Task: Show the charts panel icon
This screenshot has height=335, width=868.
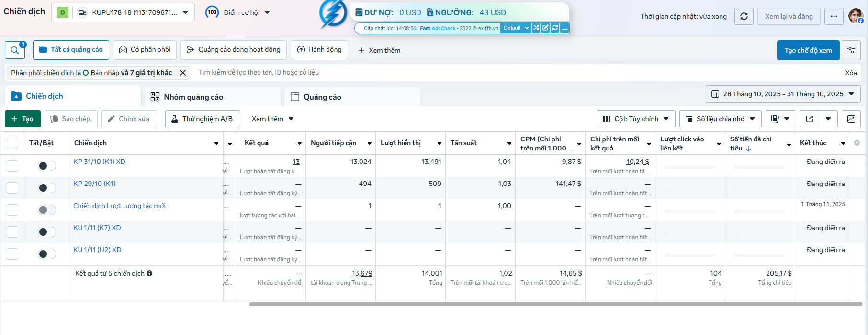Action: (x=851, y=119)
